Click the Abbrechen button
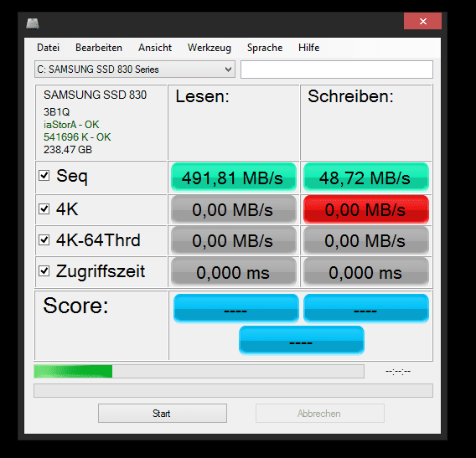The image size is (476, 458). tap(320, 413)
